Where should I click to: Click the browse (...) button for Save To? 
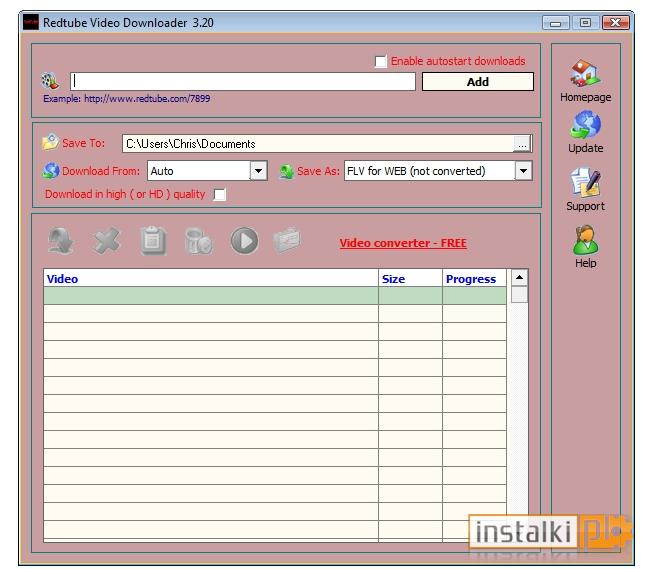click(522, 144)
